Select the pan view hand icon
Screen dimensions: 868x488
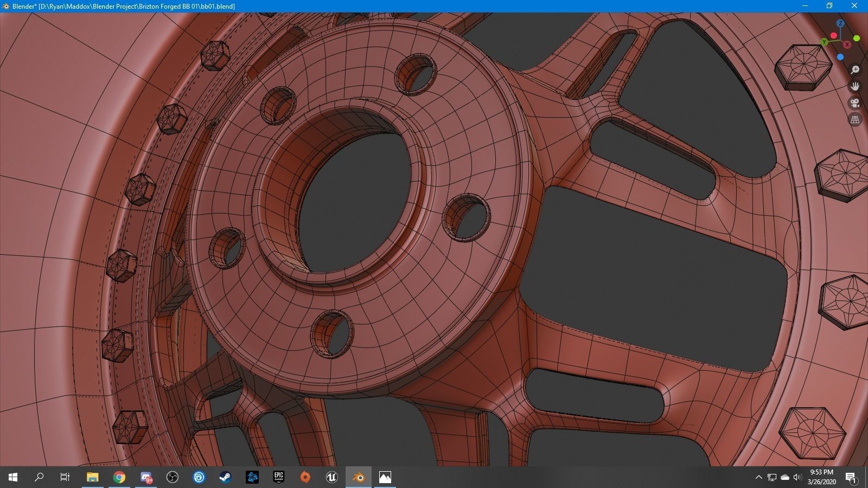coord(855,86)
